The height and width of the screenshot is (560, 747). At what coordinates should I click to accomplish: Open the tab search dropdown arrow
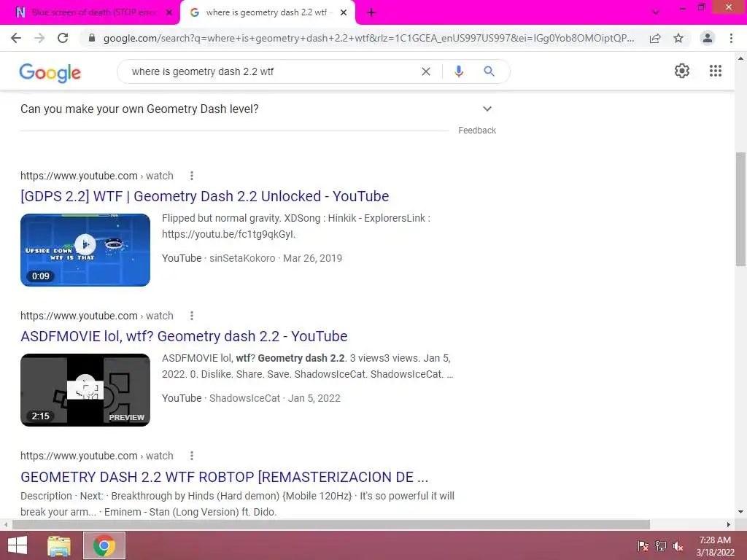pos(656,12)
